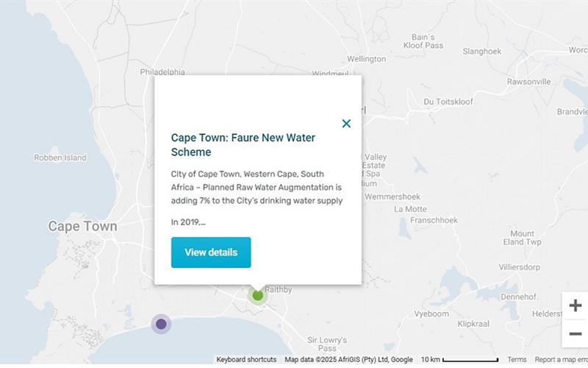The height and width of the screenshot is (368, 588).
Task: Select the purple map marker on coast
Action: tap(161, 324)
